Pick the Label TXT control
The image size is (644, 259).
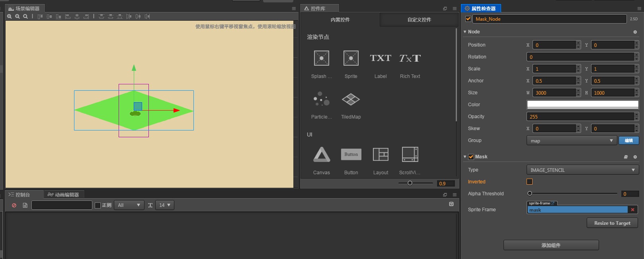pyautogui.click(x=381, y=58)
